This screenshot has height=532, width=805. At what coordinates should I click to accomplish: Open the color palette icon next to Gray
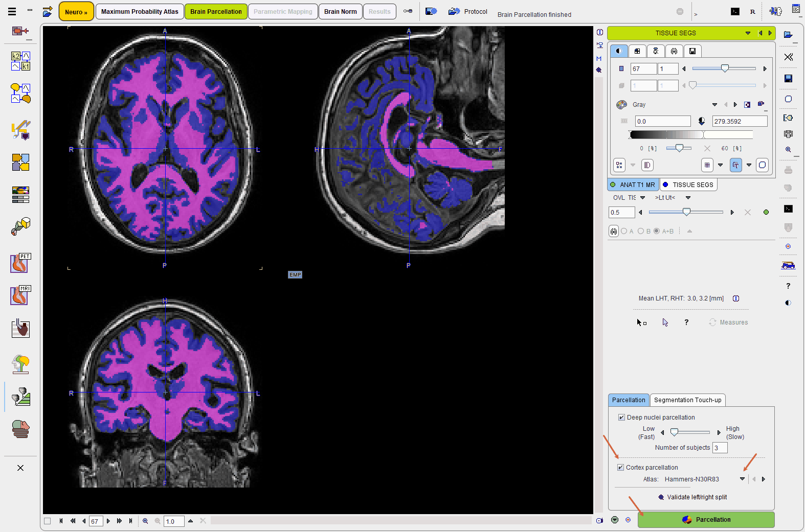click(x=621, y=104)
